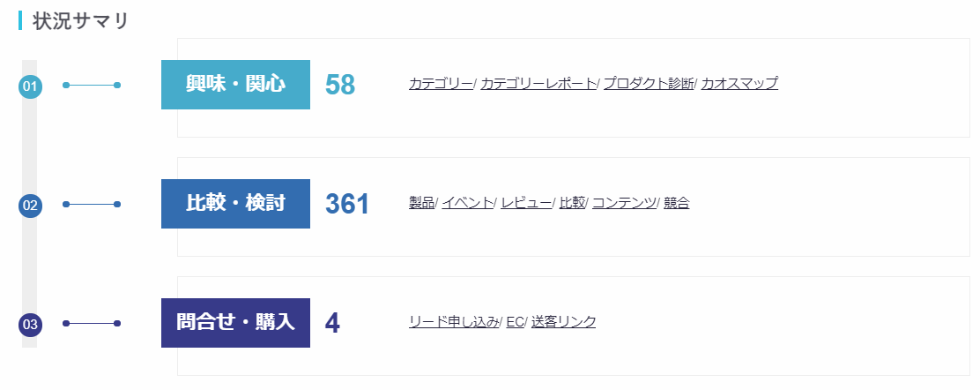Screen dimensions: 980x390
Task: Select the 比較・検討 stage label
Action: pos(235,204)
